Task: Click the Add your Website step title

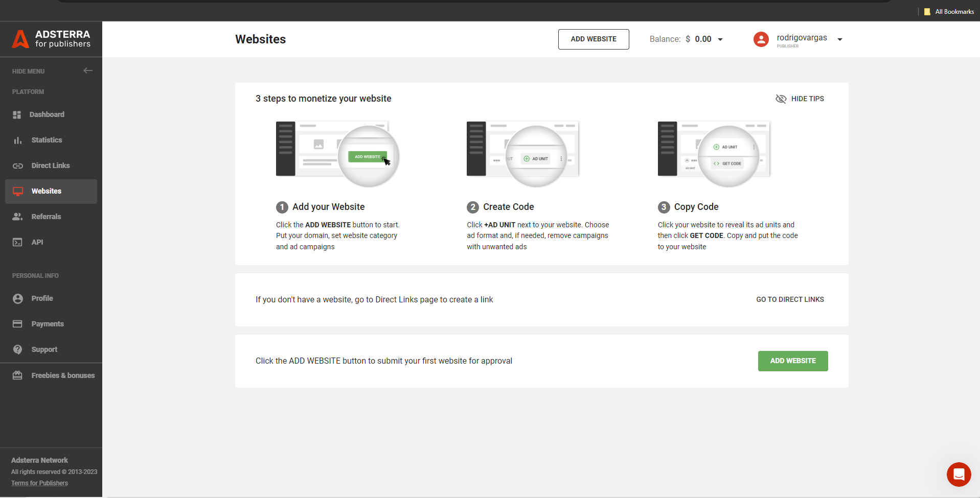Action: click(328, 207)
